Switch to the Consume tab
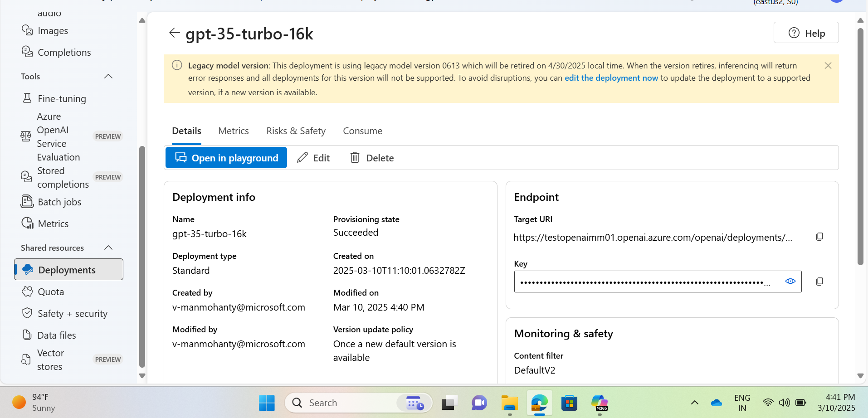This screenshot has width=868, height=418. pos(363,131)
